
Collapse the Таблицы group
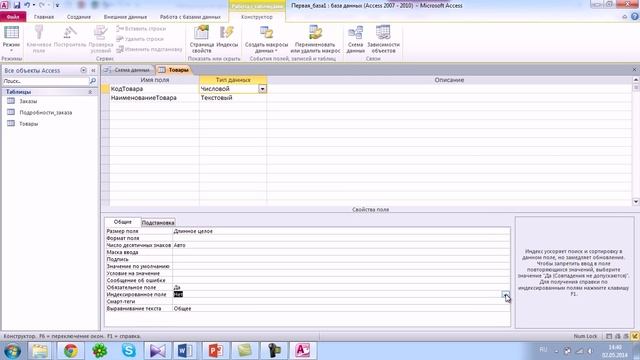90,92
